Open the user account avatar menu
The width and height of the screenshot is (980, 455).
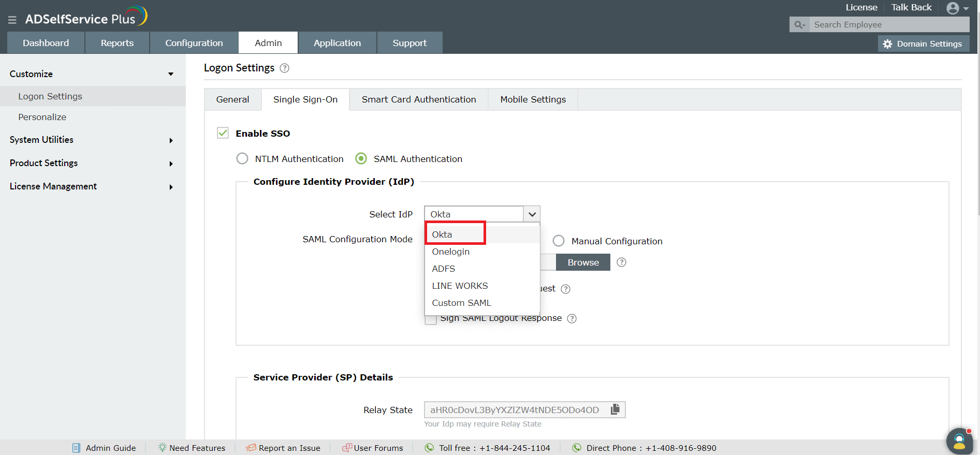coord(953,8)
